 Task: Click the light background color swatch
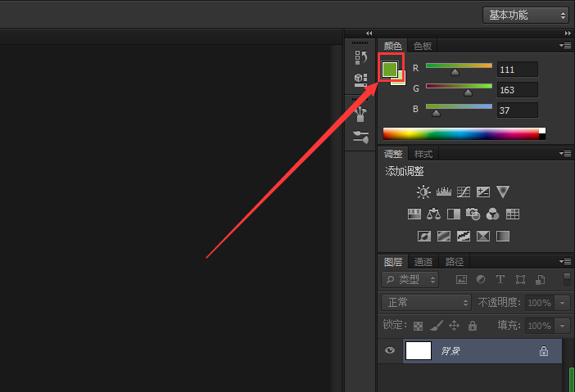point(401,80)
